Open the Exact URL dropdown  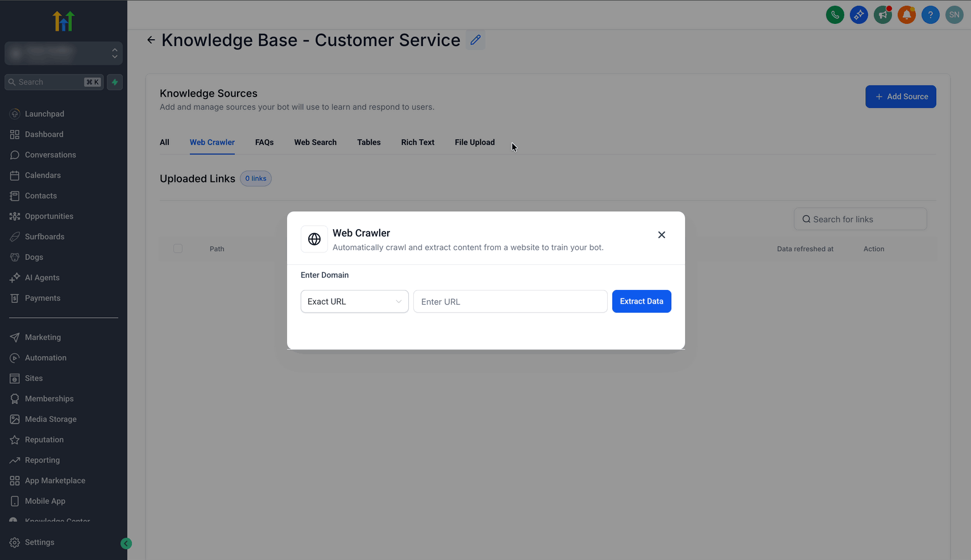coord(354,301)
